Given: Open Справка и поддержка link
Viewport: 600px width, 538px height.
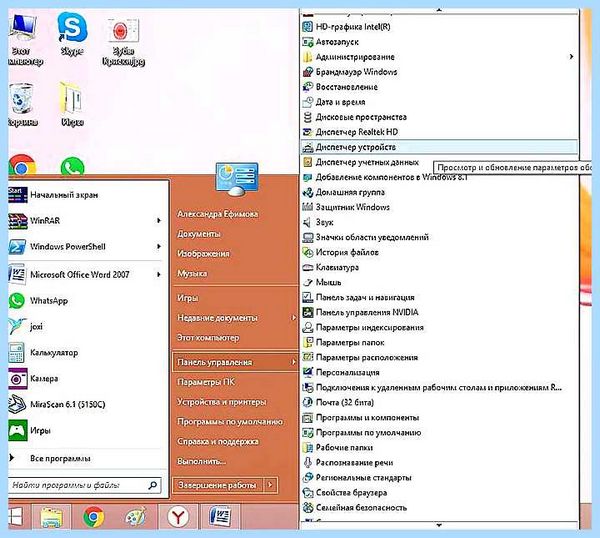Looking at the screenshot, I should tap(218, 441).
